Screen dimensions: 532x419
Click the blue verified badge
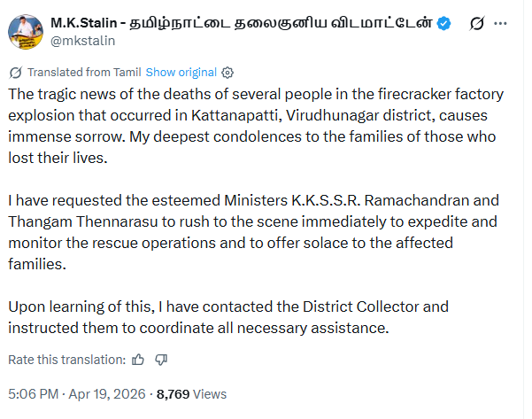[443, 24]
